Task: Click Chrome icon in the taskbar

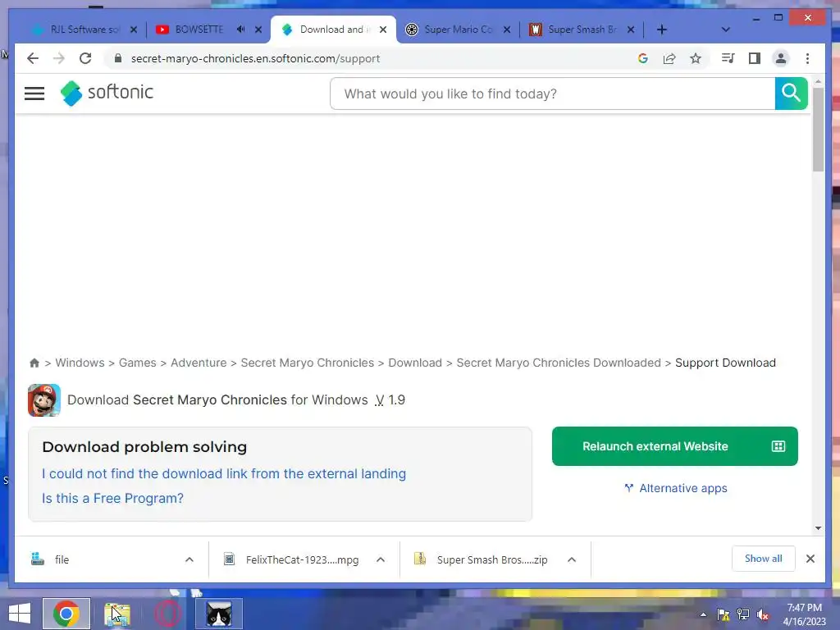Action: coord(66,614)
